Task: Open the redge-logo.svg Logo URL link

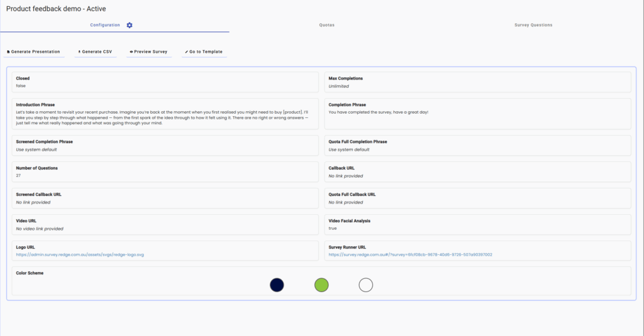Action: [80, 254]
